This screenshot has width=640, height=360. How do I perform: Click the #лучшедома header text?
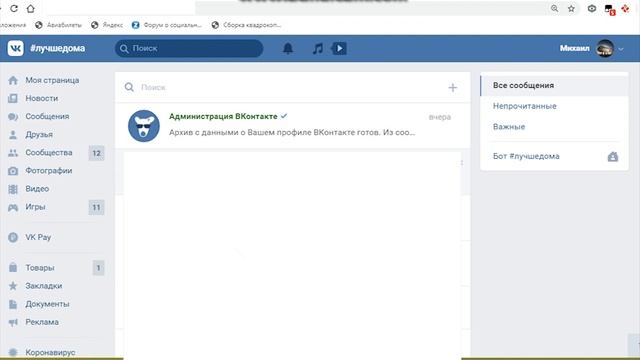[58, 49]
